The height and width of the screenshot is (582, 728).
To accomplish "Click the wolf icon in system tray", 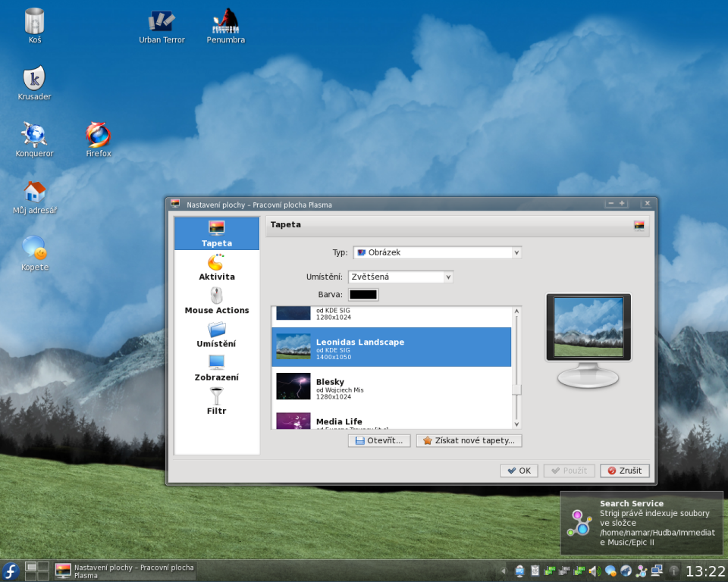I will tap(626, 571).
